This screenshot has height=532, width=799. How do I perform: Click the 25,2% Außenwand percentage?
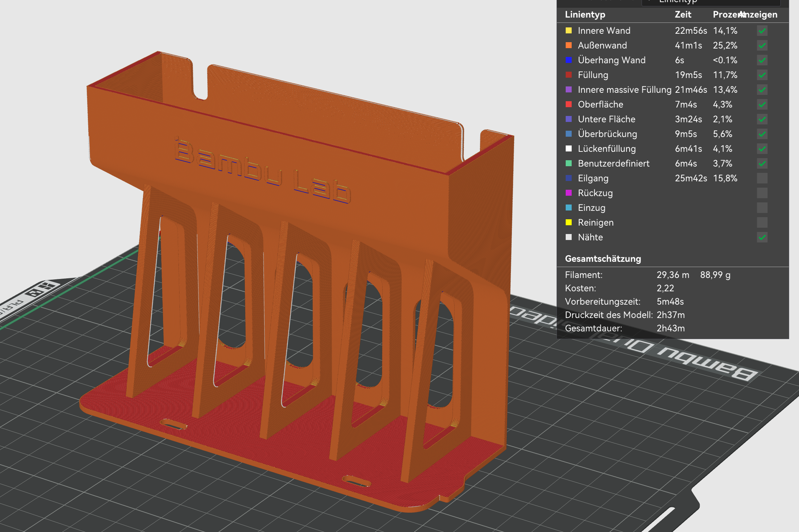[x=725, y=46]
